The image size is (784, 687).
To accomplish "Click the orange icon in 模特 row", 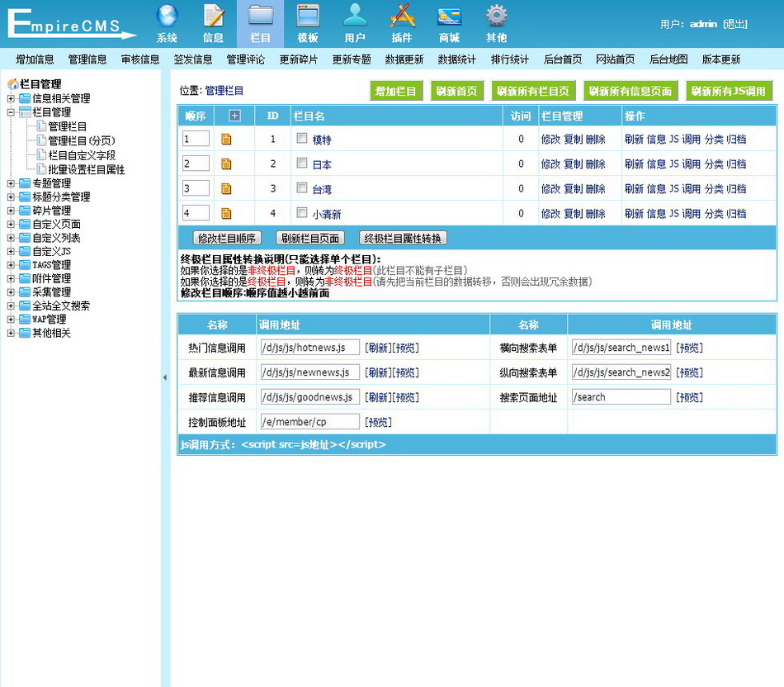I will (x=226, y=139).
